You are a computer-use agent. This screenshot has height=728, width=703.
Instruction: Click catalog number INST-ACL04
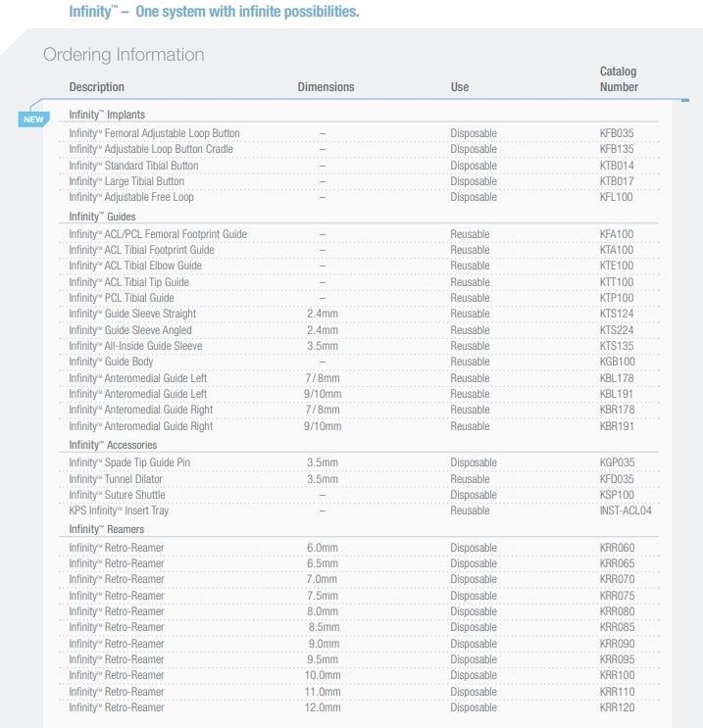coord(626,510)
